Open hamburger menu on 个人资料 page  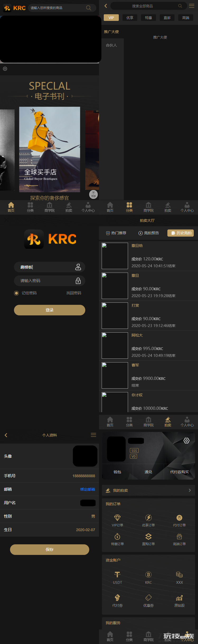coord(93,435)
